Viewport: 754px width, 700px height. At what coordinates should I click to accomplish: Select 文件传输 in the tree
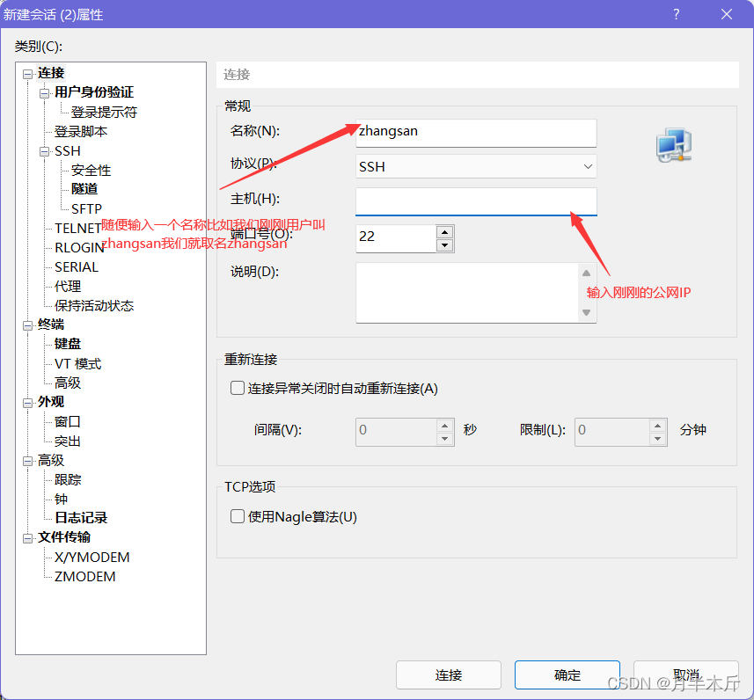pos(64,537)
